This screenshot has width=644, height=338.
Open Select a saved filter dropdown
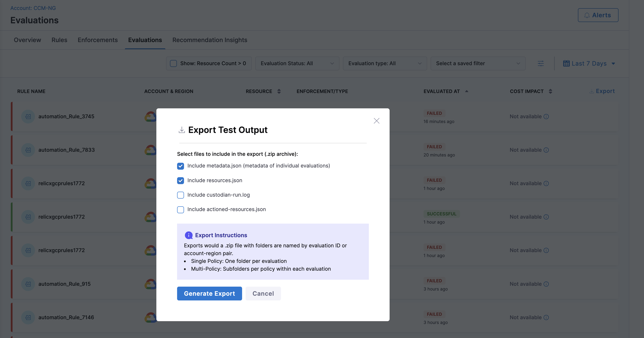pos(477,63)
